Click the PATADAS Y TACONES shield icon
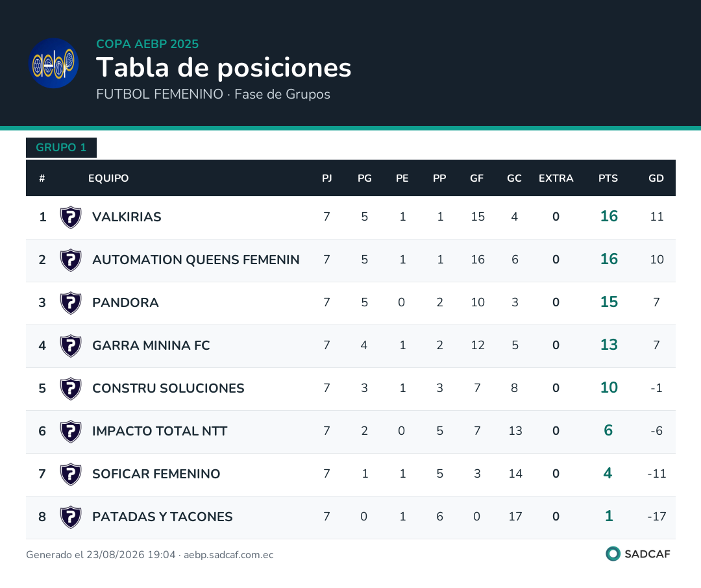701x588 pixels. coord(71,517)
